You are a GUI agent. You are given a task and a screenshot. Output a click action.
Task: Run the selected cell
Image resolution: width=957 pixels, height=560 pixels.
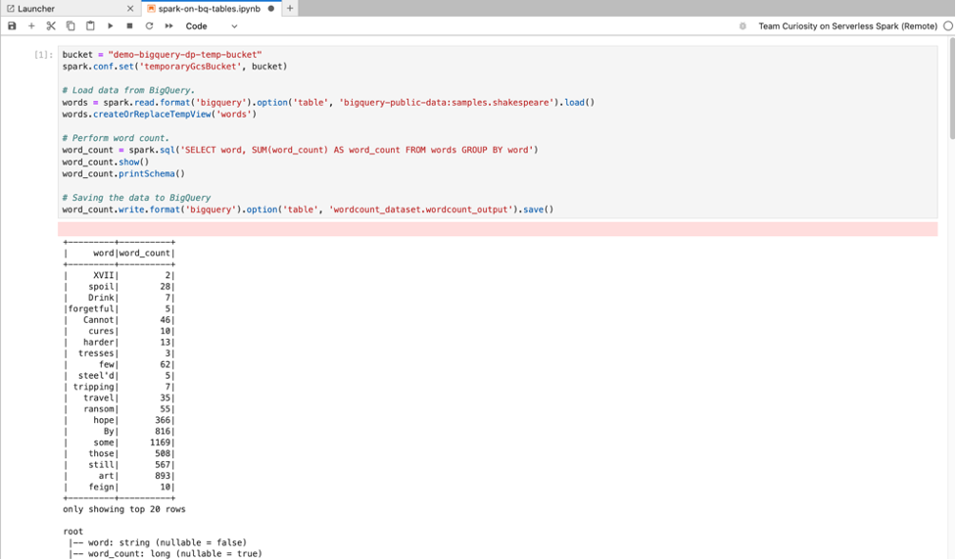point(110,26)
